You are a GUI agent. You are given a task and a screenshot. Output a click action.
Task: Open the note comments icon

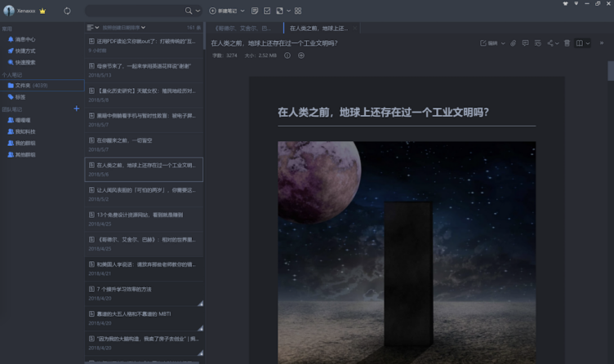[525, 42]
